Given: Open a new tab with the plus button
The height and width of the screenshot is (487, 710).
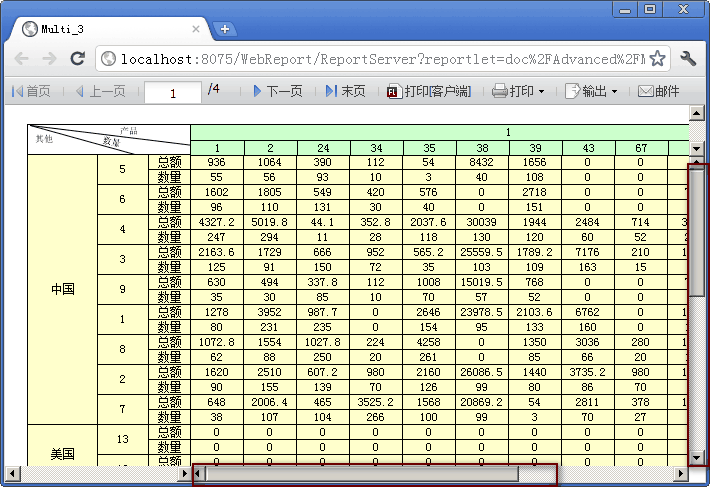Looking at the screenshot, I should coord(225,29).
